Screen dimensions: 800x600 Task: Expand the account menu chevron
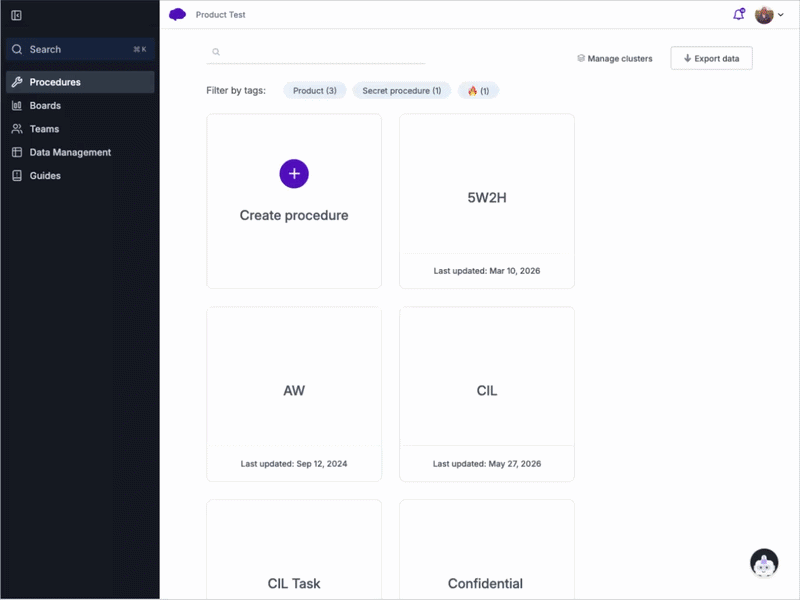781,15
